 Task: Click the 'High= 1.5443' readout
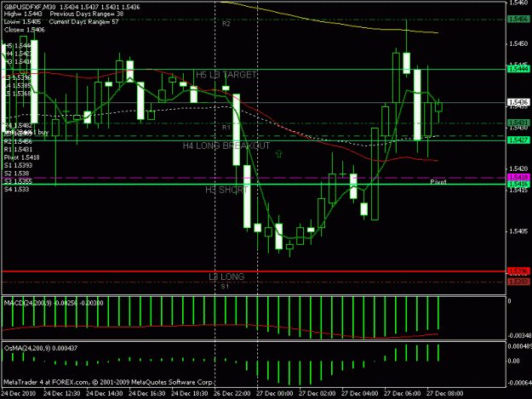click(x=23, y=14)
